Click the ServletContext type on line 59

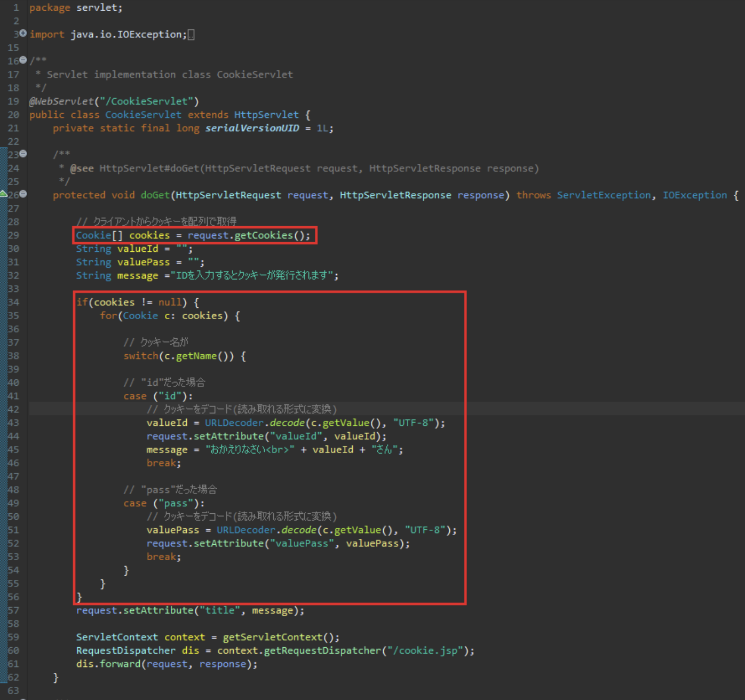(117, 638)
